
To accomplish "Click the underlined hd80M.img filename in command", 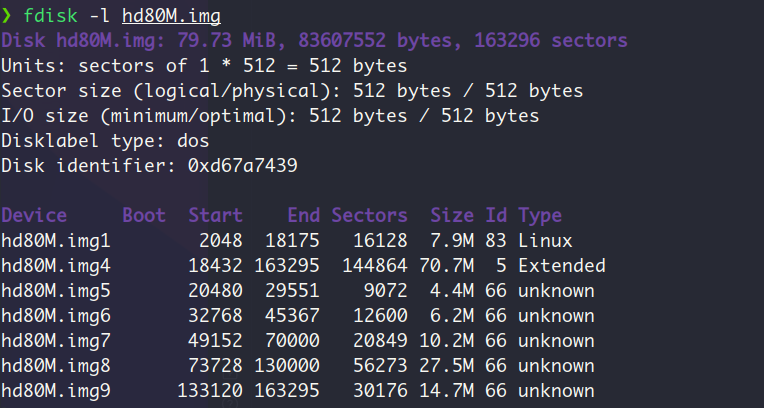I will (172, 16).
